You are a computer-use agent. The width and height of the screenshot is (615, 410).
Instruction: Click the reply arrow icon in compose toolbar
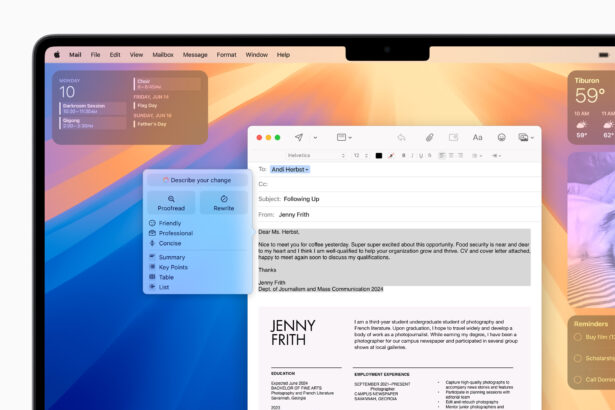coord(401,137)
